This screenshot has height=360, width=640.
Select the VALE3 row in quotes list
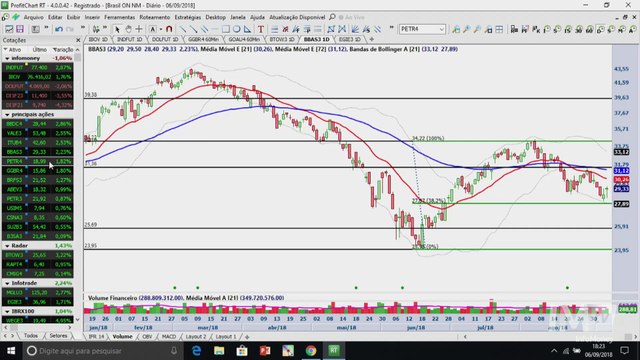[x=38, y=133]
